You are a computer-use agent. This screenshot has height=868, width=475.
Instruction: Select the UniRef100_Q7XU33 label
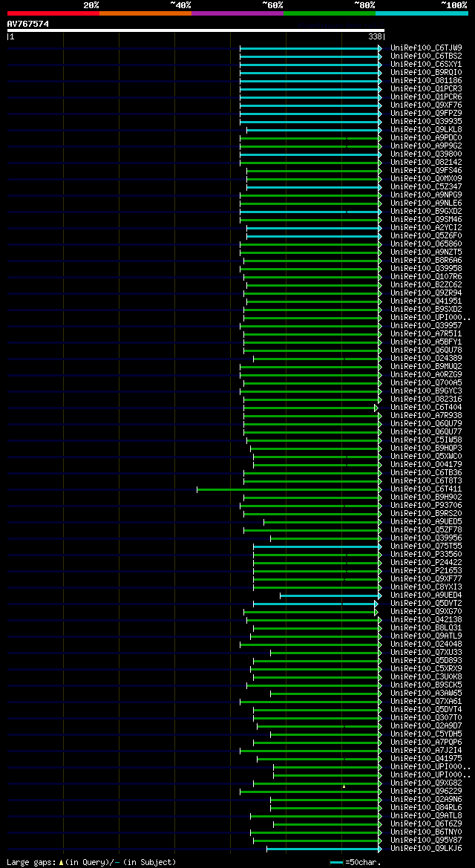click(x=426, y=652)
